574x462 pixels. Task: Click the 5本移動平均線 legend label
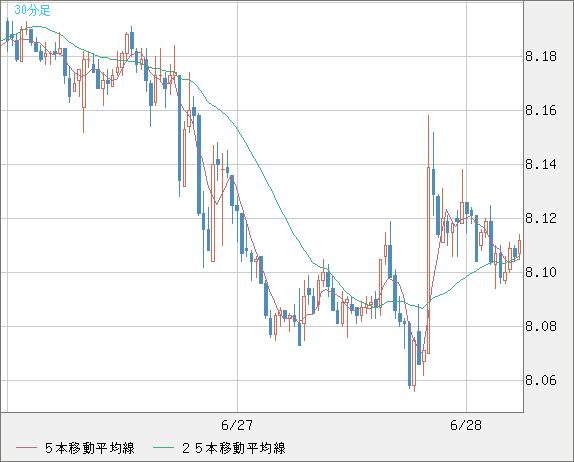(x=90, y=448)
